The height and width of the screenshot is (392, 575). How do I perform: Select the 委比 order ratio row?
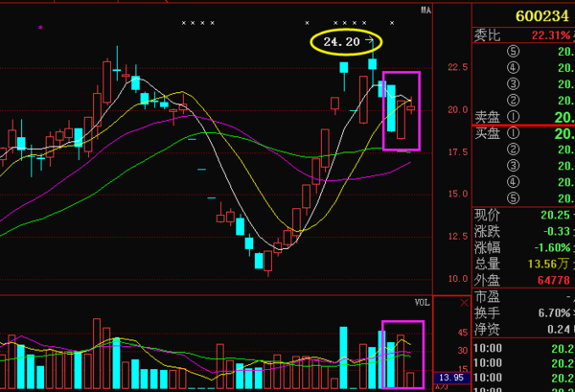click(x=523, y=35)
